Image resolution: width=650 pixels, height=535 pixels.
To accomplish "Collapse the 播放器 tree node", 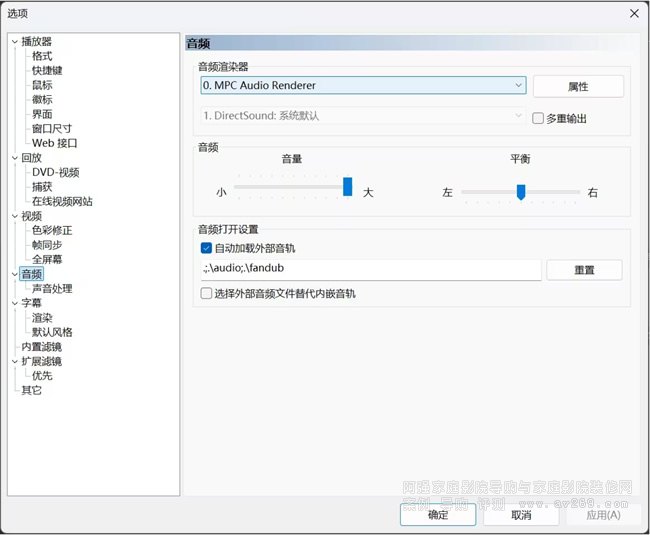I will click(x=14, y=42).
